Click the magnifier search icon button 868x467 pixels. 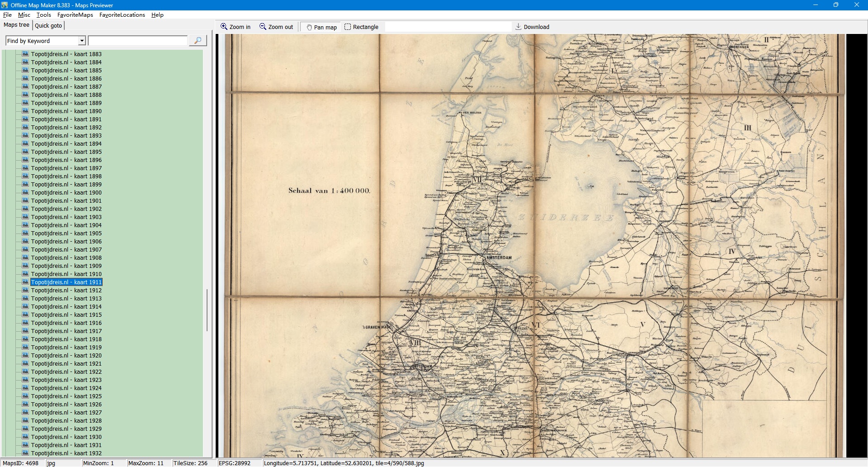tap(198, 41)
